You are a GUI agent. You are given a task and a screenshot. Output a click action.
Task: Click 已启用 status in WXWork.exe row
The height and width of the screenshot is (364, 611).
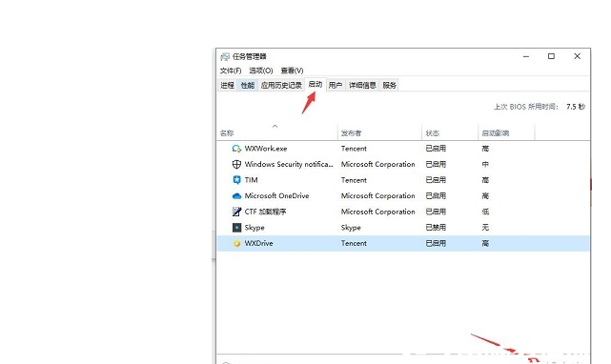pos(436,149)
